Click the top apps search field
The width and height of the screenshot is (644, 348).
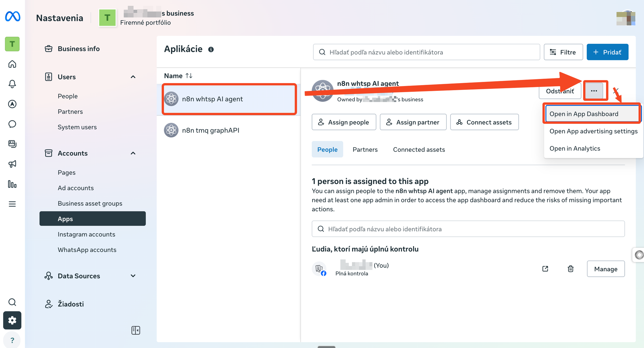(426, 52)
